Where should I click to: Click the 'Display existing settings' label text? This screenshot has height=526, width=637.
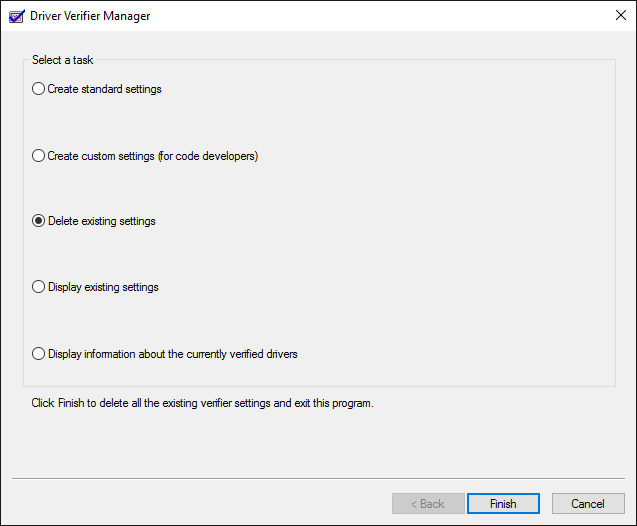coord(103,287)
